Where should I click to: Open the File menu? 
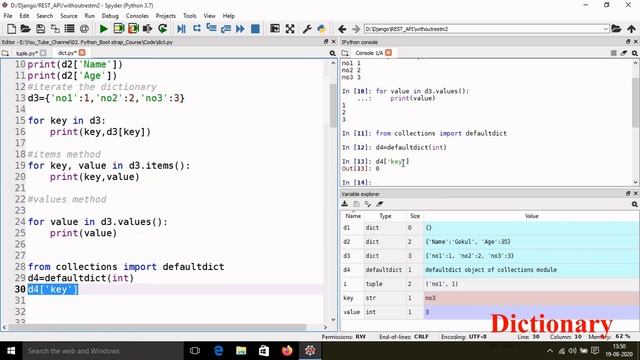[x=8, y=16]
